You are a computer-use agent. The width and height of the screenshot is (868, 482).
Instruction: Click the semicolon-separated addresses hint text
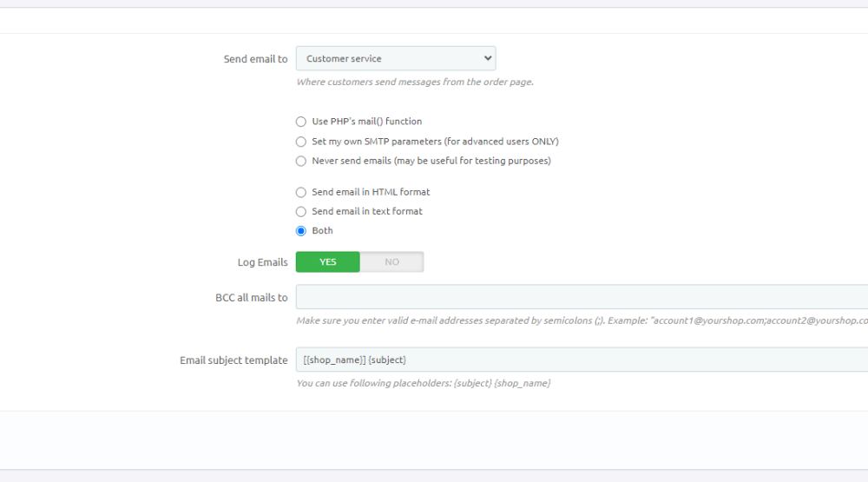click(582, 320)
